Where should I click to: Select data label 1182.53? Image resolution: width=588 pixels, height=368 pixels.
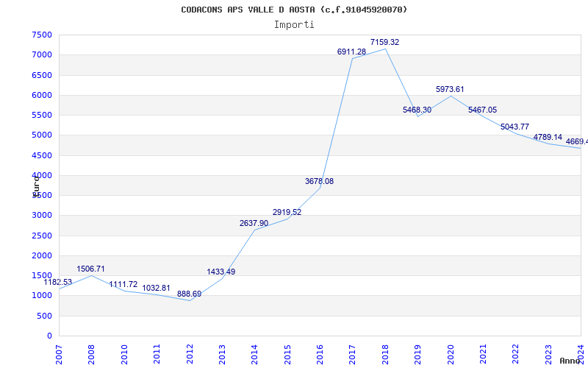58,282
